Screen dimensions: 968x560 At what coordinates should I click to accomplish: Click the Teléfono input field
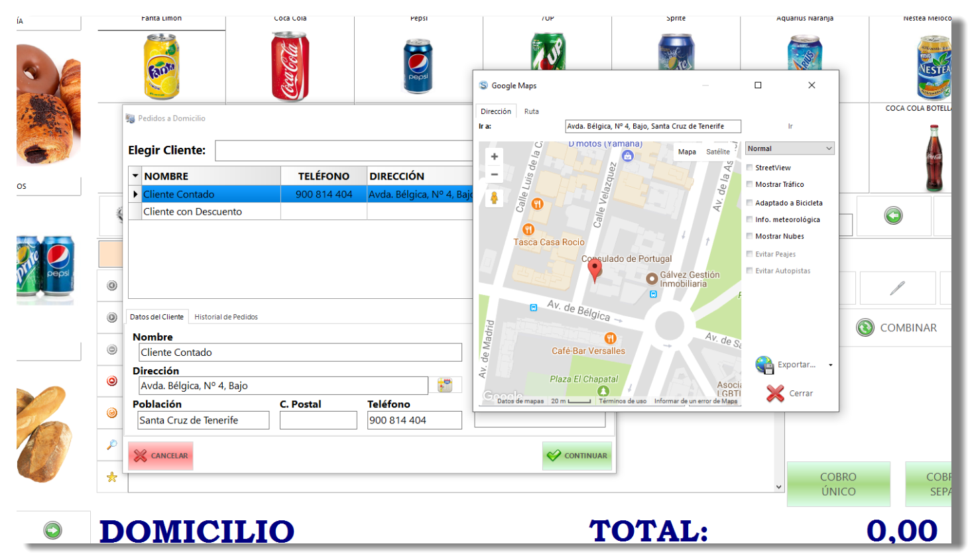point(414,420)
